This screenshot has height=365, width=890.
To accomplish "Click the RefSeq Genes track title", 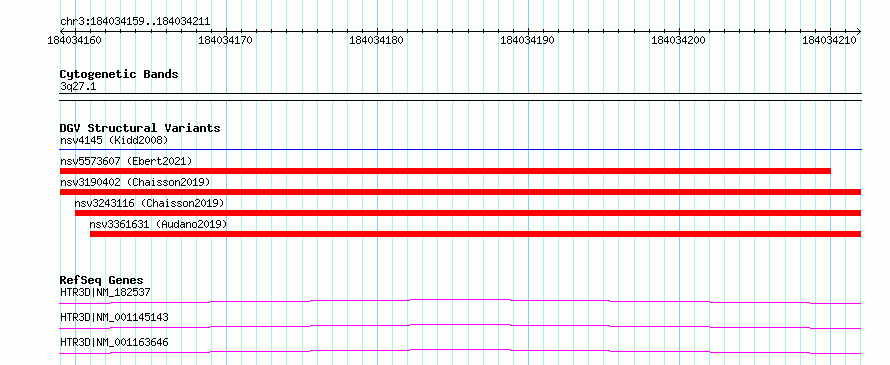I will [102, 280].
